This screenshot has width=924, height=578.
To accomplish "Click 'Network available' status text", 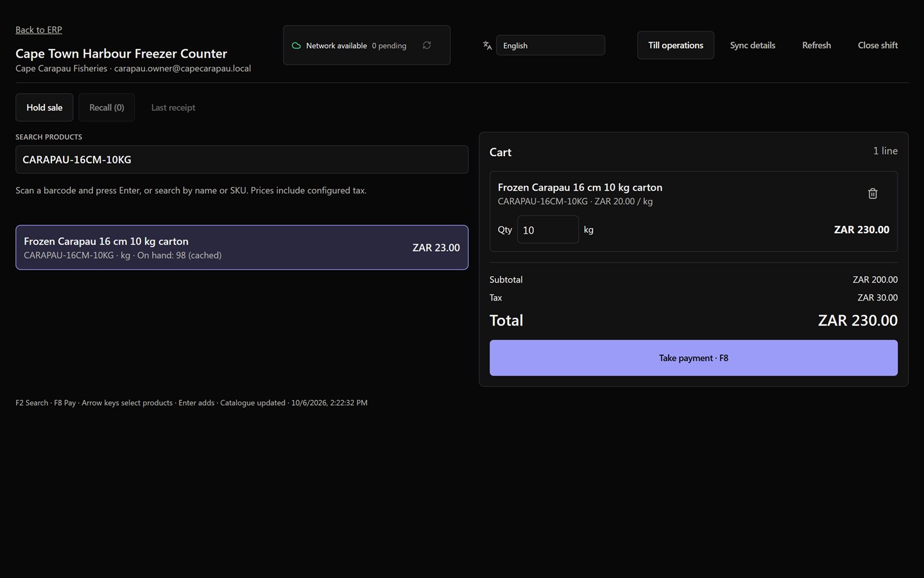I will [336, 46].
